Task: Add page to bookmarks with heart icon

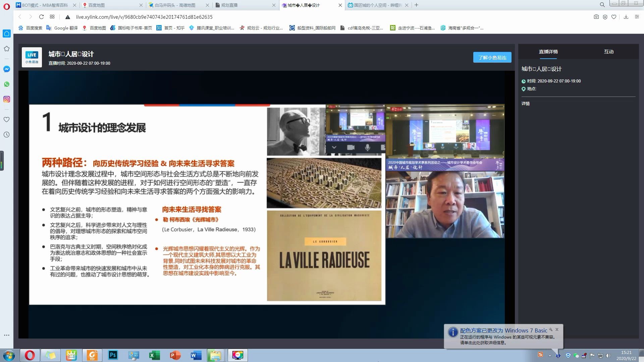Action: point(613,17)
